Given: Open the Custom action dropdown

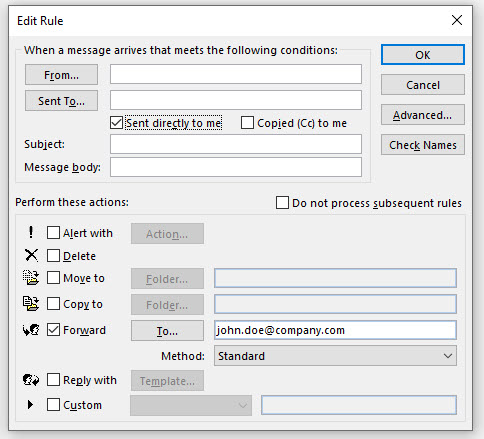Looking at the screenshot, I should click(191, 405).
